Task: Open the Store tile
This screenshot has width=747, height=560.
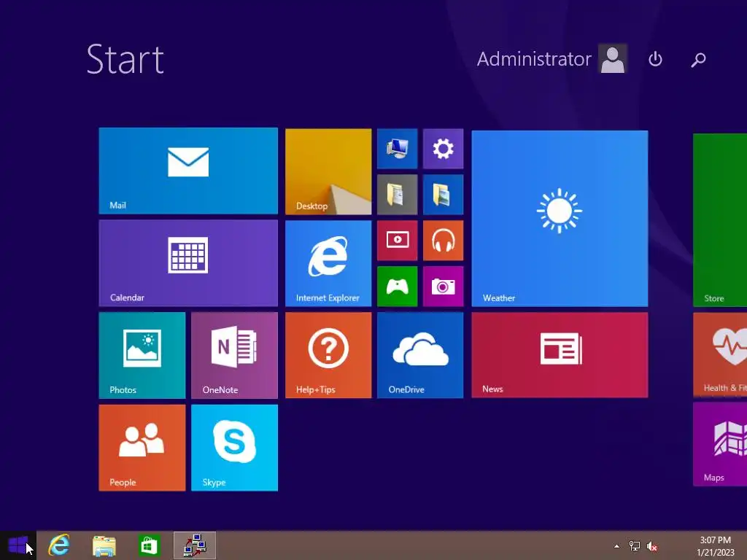Action: (x=720, y=220)
